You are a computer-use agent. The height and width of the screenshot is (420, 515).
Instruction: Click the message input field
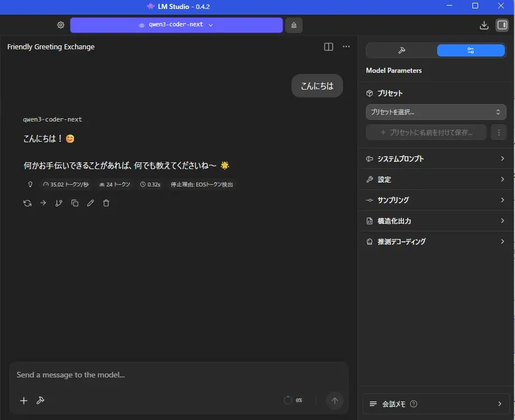point(168,375)
